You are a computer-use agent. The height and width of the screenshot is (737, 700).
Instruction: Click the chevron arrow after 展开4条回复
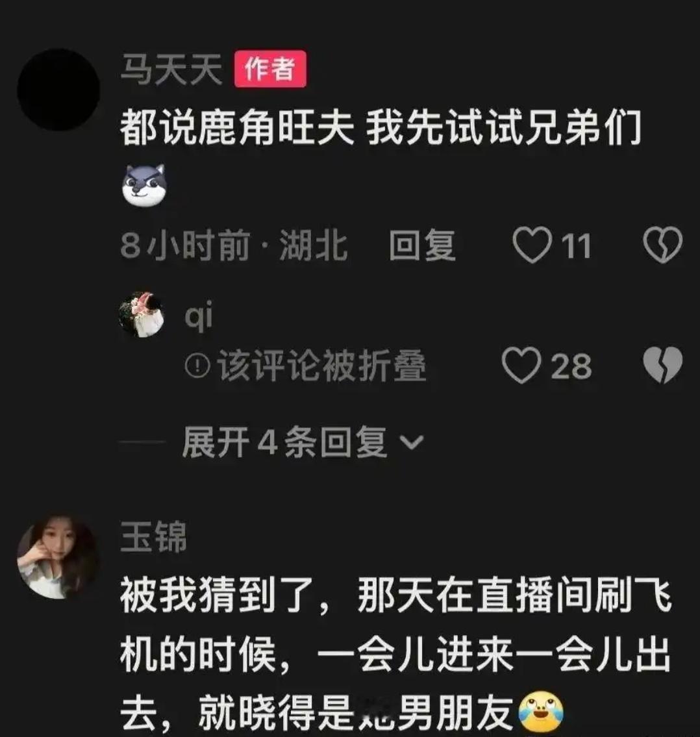coord(411,443)
